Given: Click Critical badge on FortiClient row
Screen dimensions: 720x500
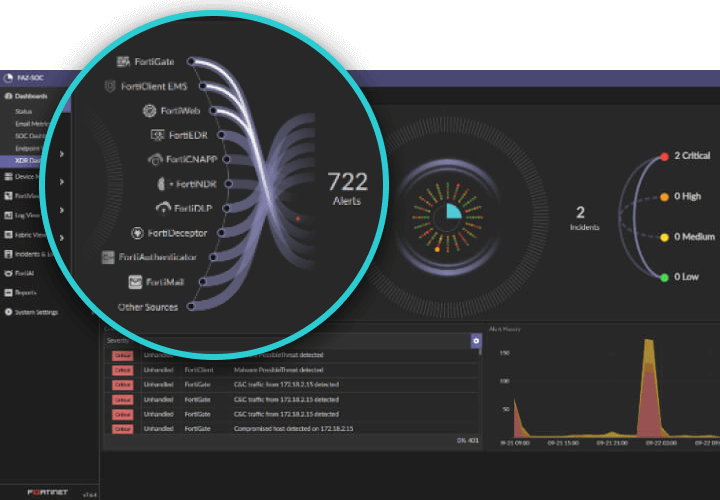Looking at the screenshot, I should [122, 370].
